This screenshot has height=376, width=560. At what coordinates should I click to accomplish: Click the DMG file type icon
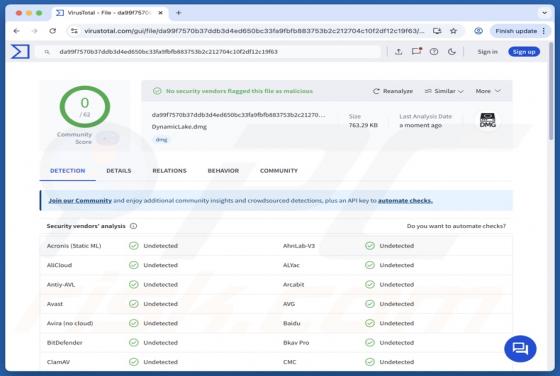(488, 120)
